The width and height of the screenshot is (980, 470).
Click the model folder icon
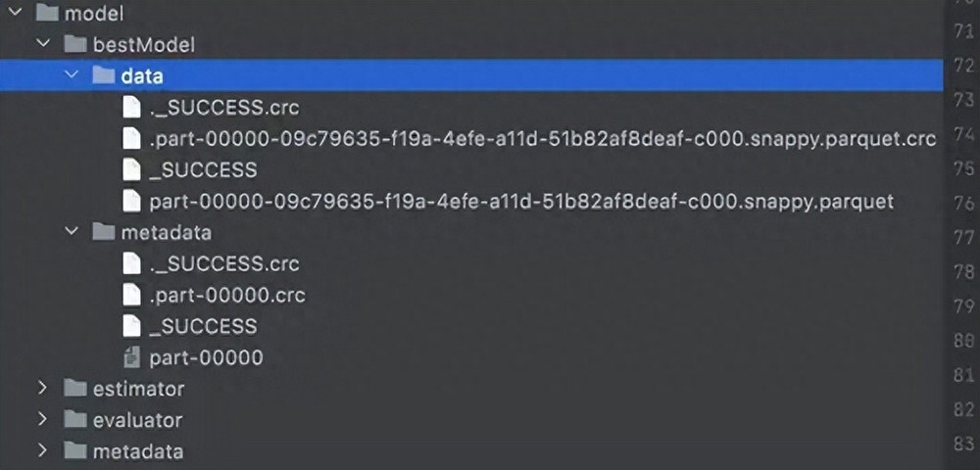point(47,13)
